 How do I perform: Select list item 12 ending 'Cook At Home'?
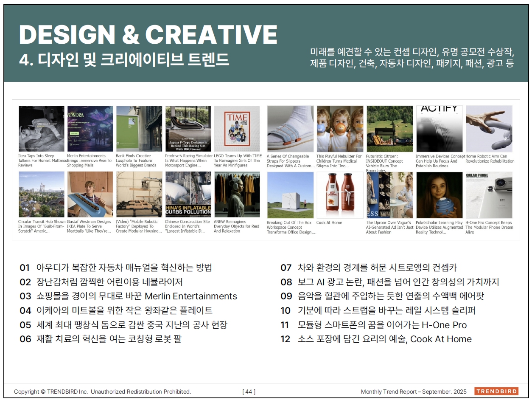376,339
